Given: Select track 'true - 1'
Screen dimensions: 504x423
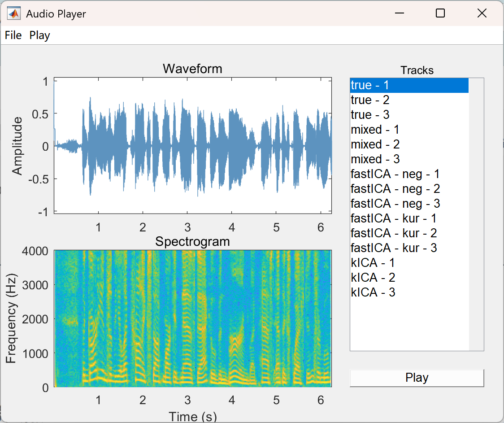Looking at the screenshot, I should coord(409,85).
